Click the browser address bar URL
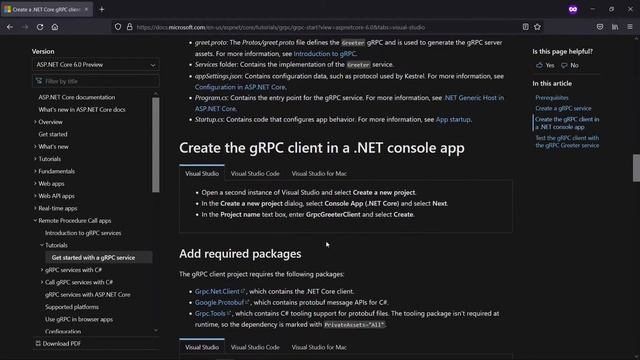Screen dimensions: 640x360 (x=281, y=27)
